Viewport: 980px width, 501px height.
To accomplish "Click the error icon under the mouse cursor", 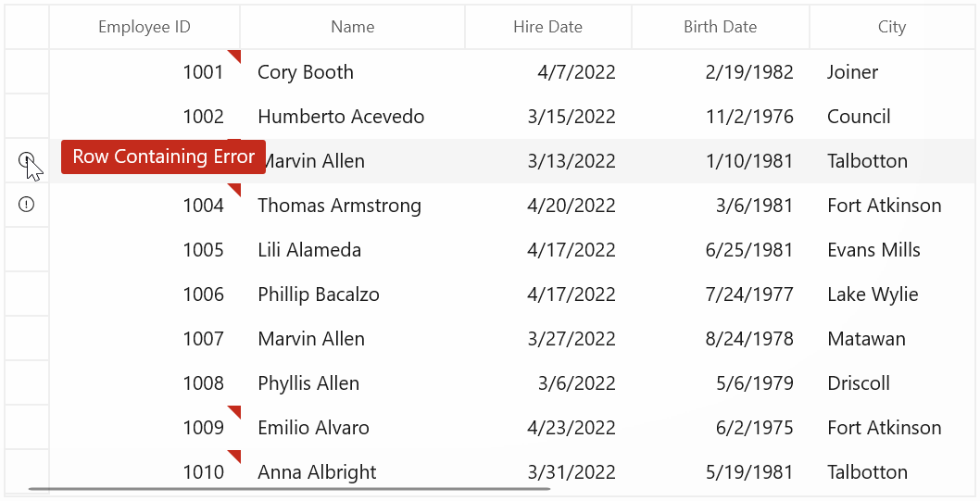I will (x=26, y=160).
